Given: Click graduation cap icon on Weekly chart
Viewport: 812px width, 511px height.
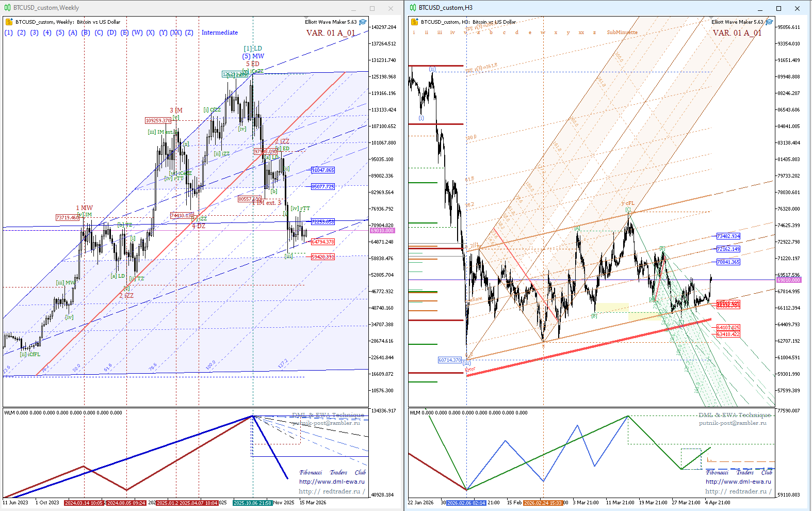Looking at the screenshot, I should pos(363,22).
